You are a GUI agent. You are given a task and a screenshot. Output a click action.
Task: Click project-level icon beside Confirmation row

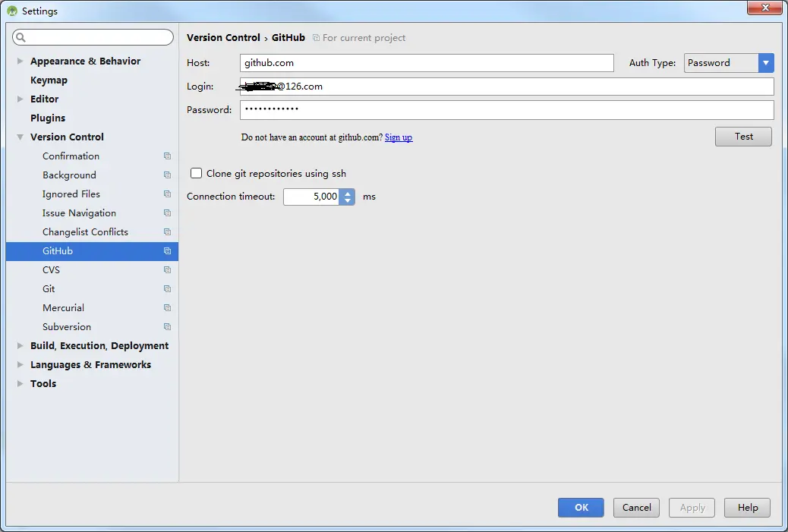click(167, 156)
